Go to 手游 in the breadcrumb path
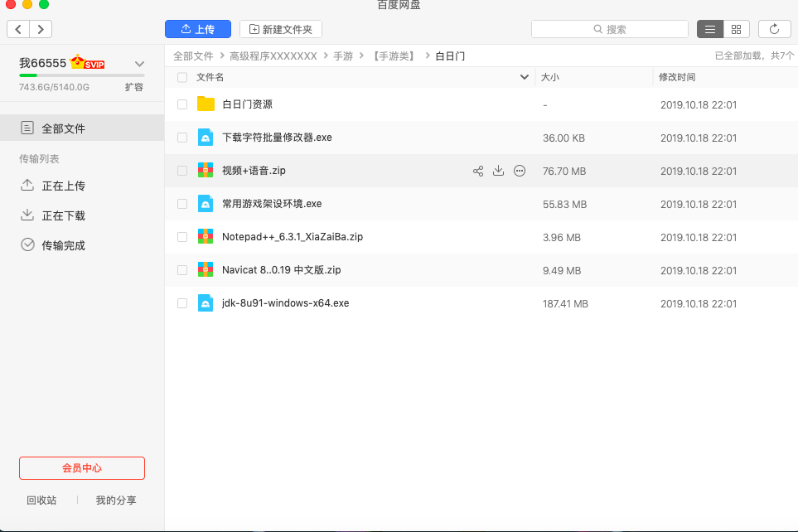 pyautogui.click(x=343, y=56)
